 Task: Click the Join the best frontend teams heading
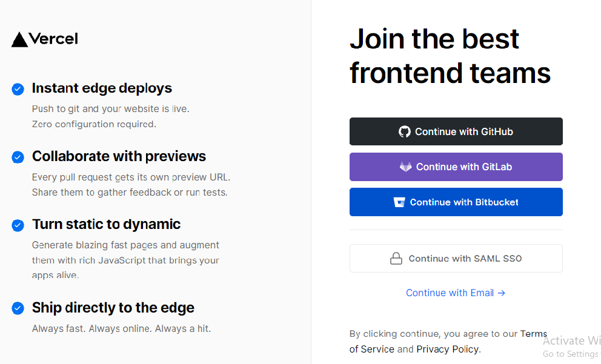pos(450,56)
